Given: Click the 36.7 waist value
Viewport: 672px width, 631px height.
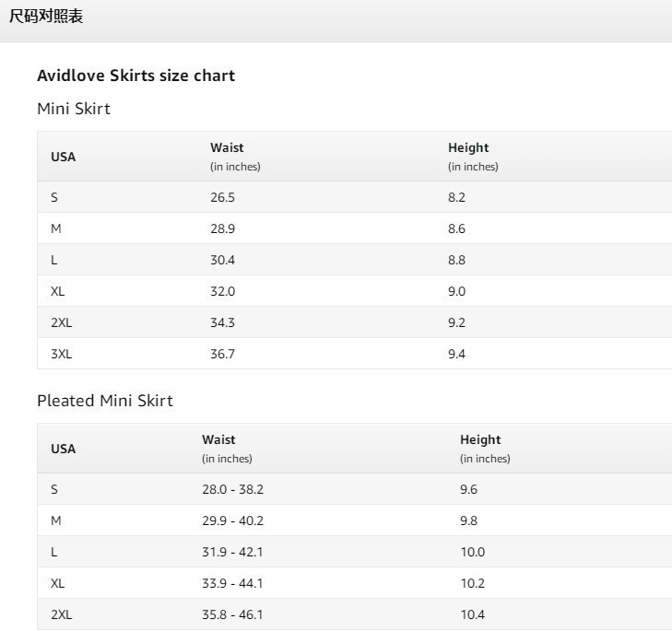Looking at the screenshot, I should click(222, 354).
